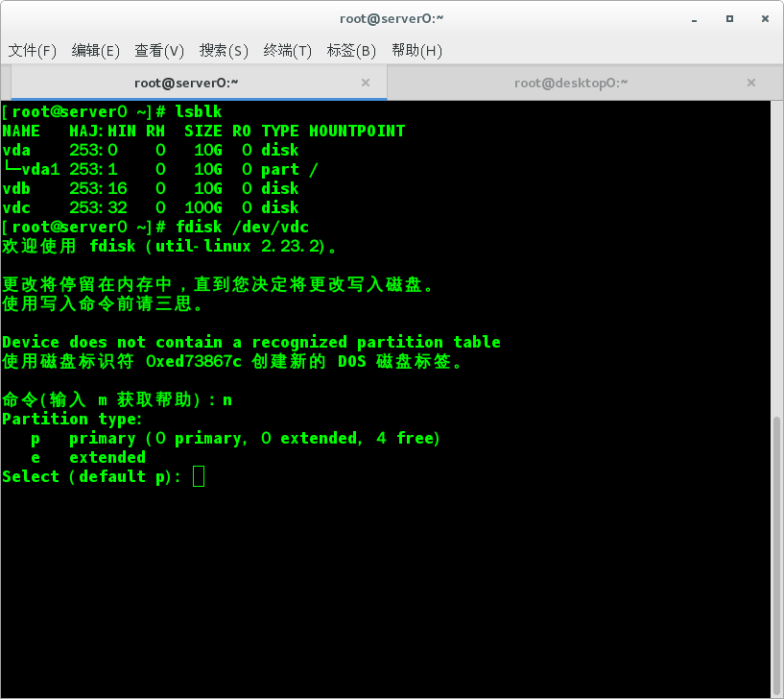Click the 100G size value for vdc
The width and height of the screenshot is (784, 699).
(x=203, y=207)
